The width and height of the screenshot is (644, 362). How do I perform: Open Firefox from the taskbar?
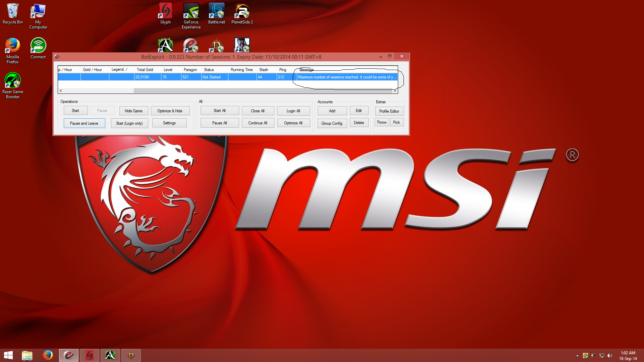[x=48, y=355]
